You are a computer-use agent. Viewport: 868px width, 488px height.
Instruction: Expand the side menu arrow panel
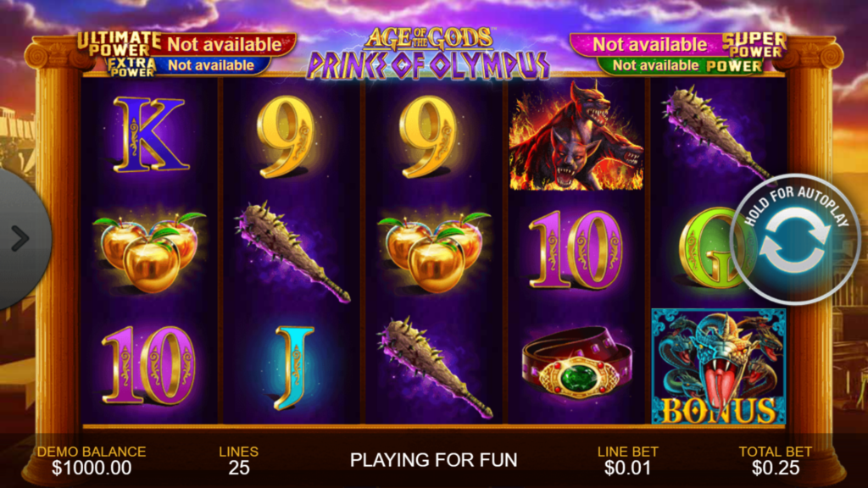[21, 238]
